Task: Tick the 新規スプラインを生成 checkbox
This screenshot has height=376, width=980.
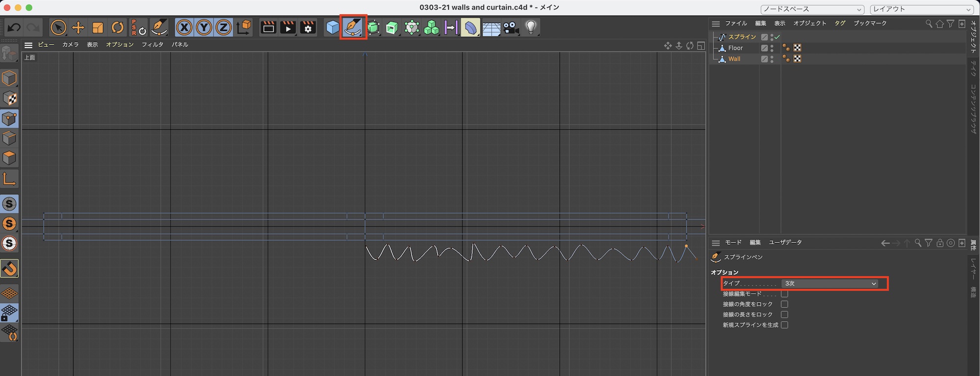Action: click(784, 325)
